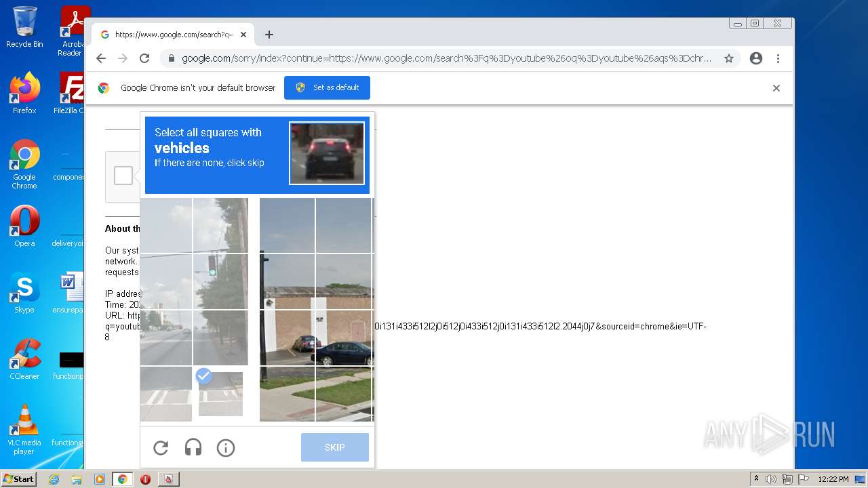Open media player taskbar icon

100,479
